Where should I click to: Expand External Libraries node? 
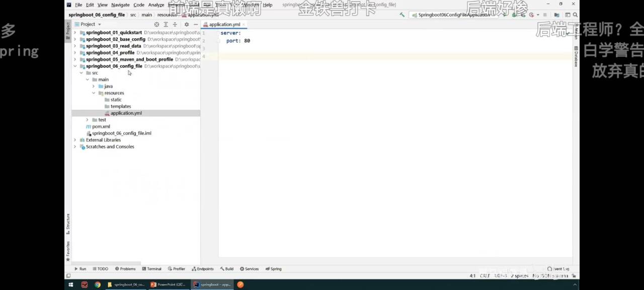click(75, 140)
